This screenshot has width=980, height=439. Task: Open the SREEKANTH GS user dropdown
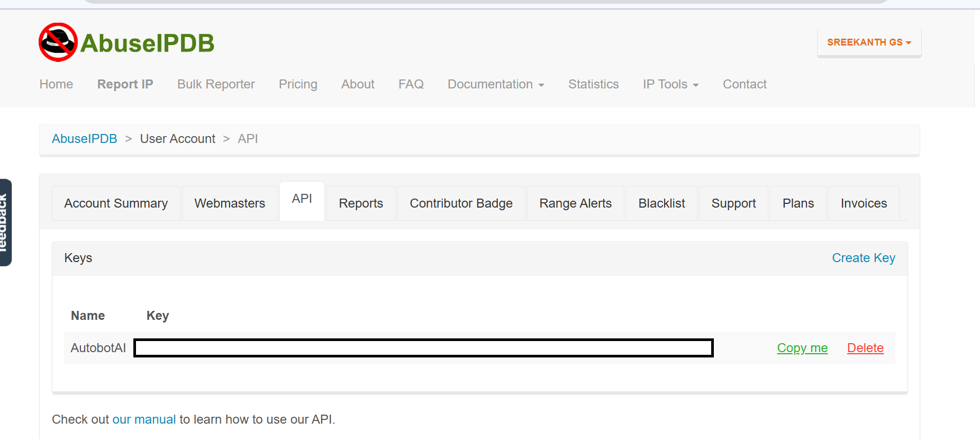pyautogui.click(x=869, y=42)
